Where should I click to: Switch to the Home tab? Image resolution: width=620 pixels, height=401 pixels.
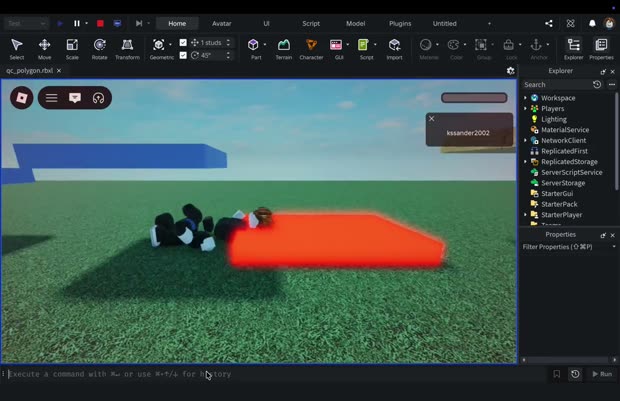pyautogui.click(x=177, y=23)
